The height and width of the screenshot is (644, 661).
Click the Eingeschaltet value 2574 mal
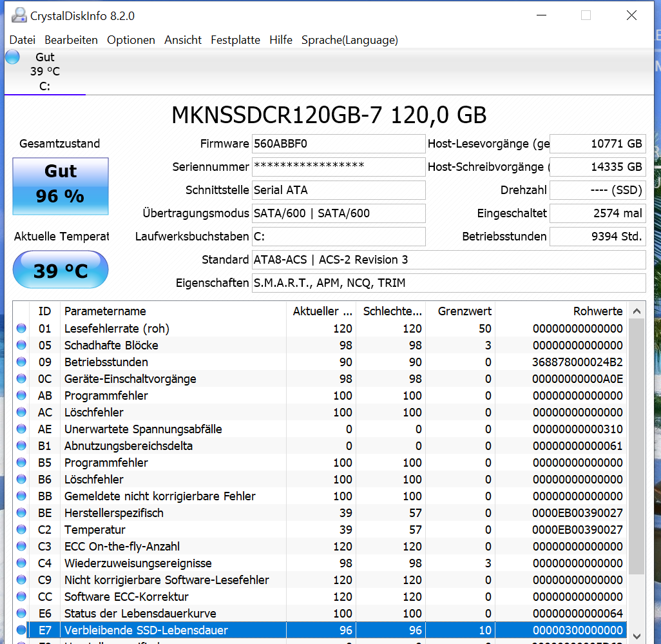tap(597, 213)
